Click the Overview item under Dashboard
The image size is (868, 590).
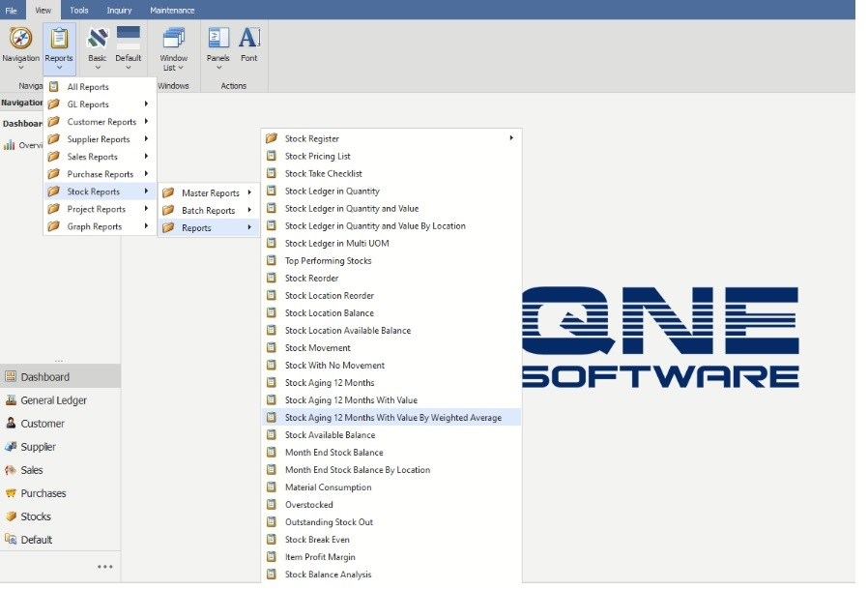click(22, 145)
